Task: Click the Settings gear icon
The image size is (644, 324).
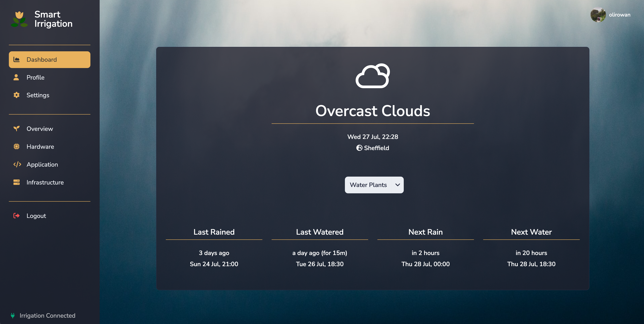Action: click(17, 95)
